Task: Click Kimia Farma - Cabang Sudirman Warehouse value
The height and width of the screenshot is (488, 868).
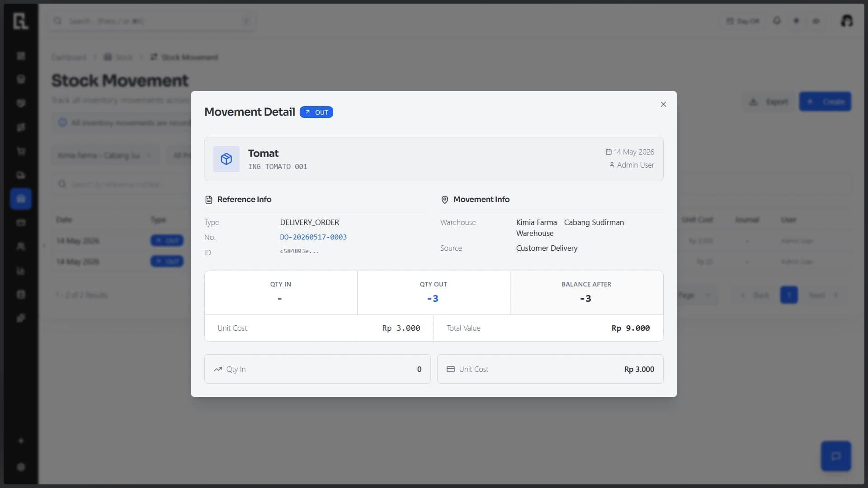Action: [x=570, y=228]
